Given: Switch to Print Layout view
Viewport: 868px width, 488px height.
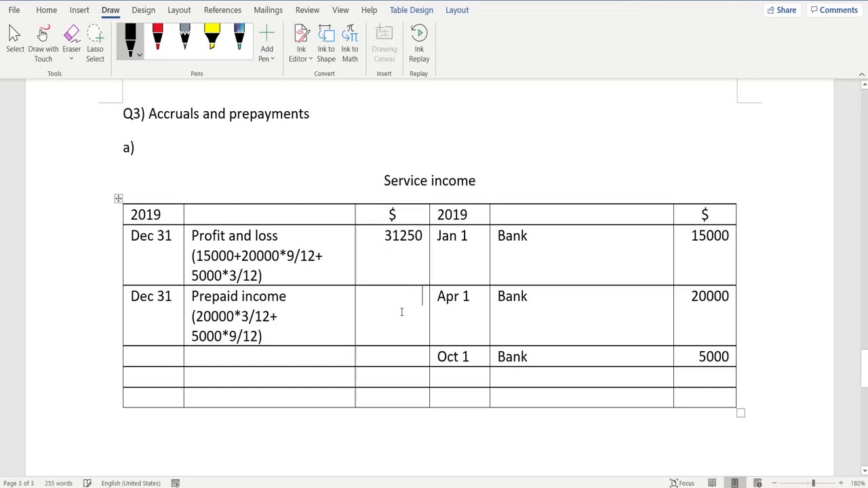Looking at the screenshot, I should 734,483.
